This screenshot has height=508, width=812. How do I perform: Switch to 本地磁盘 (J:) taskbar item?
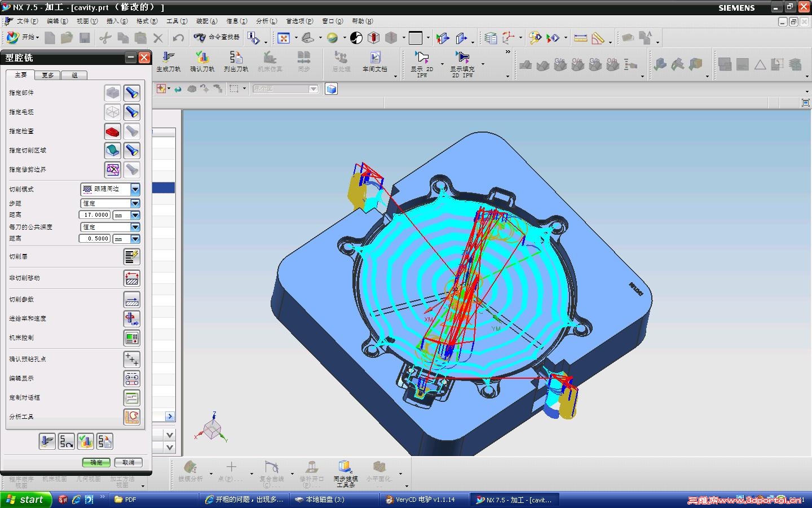click(334, 500)
